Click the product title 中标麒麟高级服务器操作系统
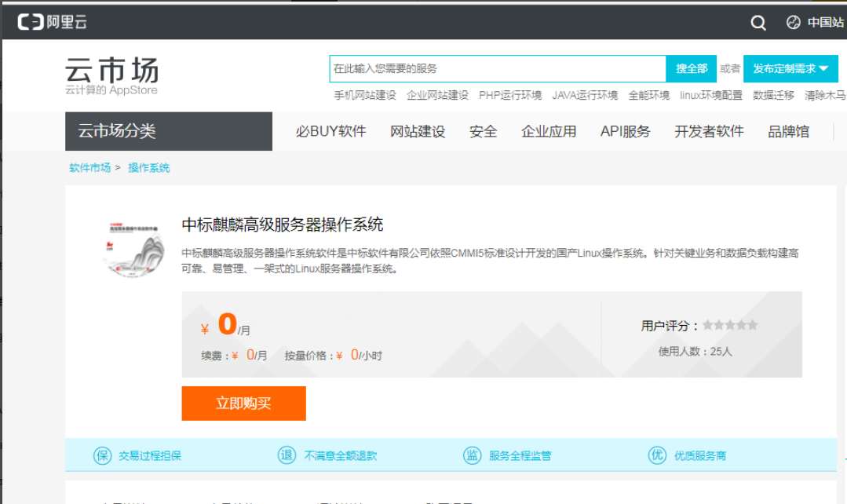This screenshot has height=504, width=847. click(282, 225)
